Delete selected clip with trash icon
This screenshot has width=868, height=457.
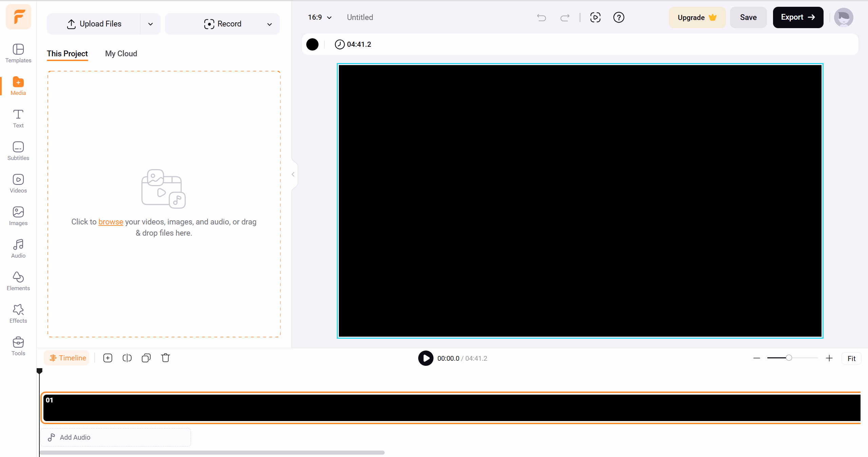pos(166,358)
